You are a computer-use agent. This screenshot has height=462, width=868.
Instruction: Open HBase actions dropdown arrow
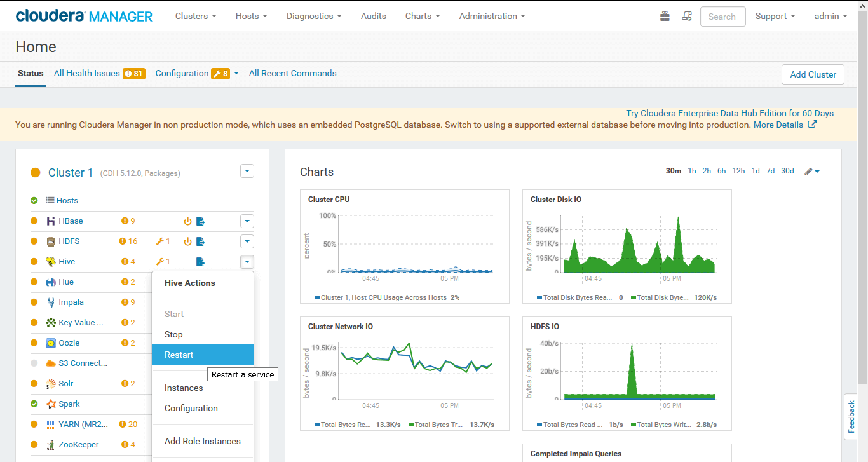[x=247, y=221]
